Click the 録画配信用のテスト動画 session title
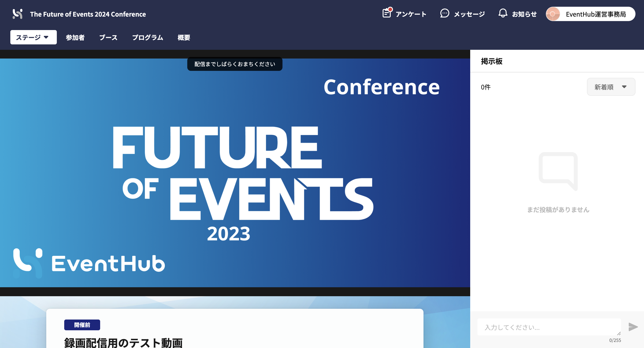The width and height of the screenshot is (644, 348). 123,343
